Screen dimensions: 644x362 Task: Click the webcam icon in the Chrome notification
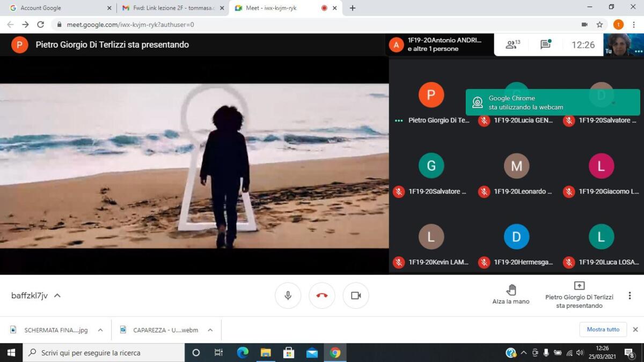[x=477, y=102]
